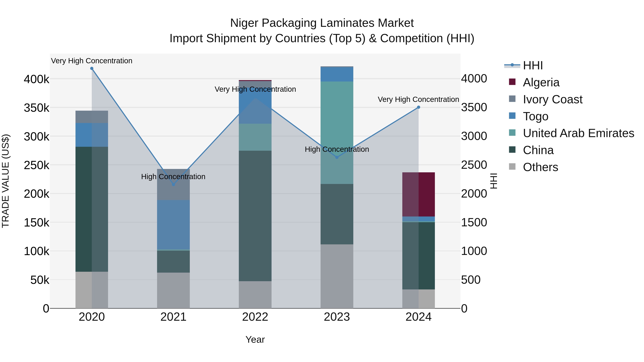
Task: Click the 2020 x-axis label
Action: [x=92, y=317]
